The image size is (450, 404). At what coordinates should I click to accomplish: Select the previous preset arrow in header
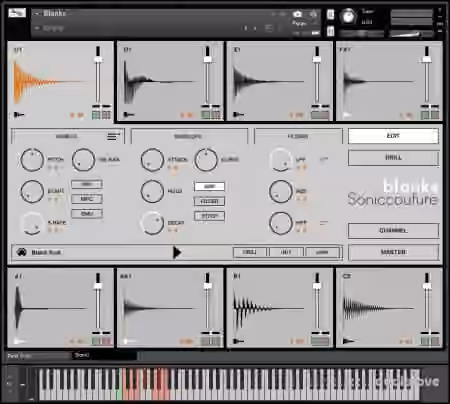pyautogui.click(x=245, y=28)
